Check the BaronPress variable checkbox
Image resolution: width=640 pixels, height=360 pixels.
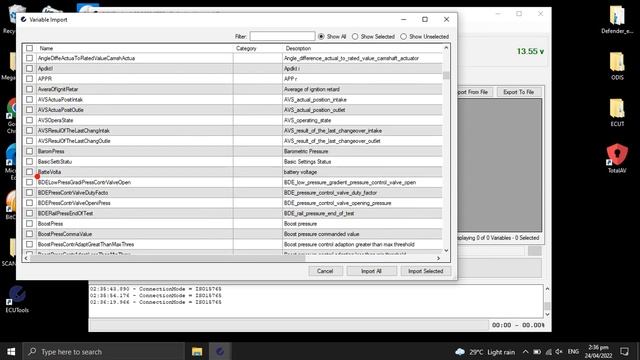tap(29, 151)
